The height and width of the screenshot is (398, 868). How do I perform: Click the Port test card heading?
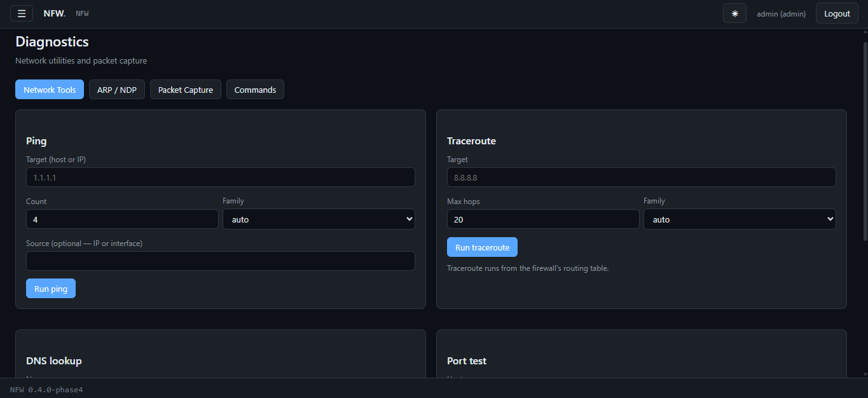(x=467, y=360)
